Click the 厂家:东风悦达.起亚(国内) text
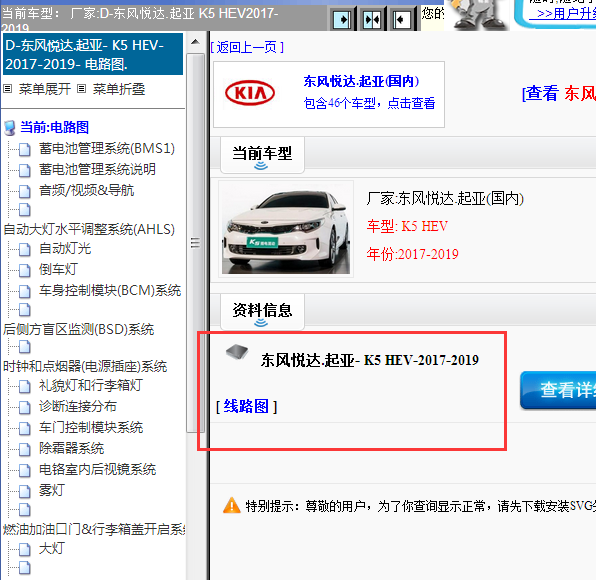The image size is (596, 580). pyautogui.click(x=445, y=198)
